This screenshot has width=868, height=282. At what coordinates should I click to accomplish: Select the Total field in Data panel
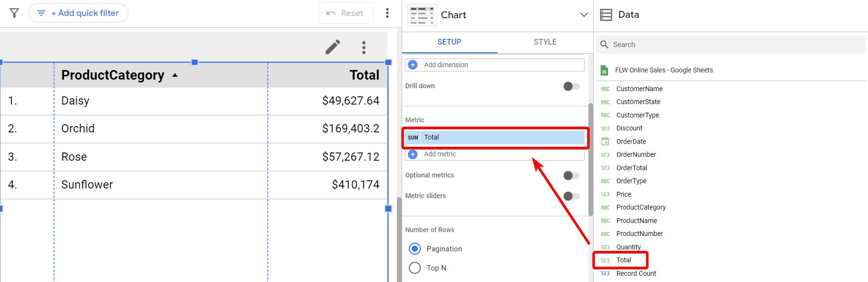(x=623, y=260)
